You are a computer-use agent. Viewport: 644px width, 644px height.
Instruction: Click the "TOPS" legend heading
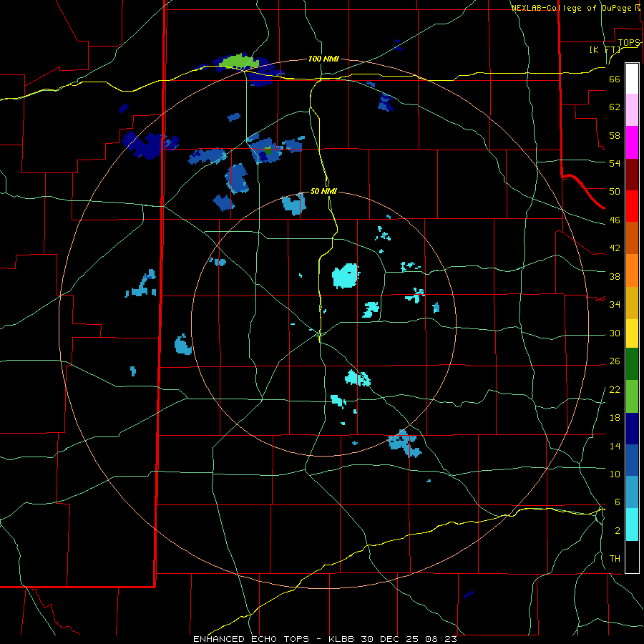pos(629,43)
